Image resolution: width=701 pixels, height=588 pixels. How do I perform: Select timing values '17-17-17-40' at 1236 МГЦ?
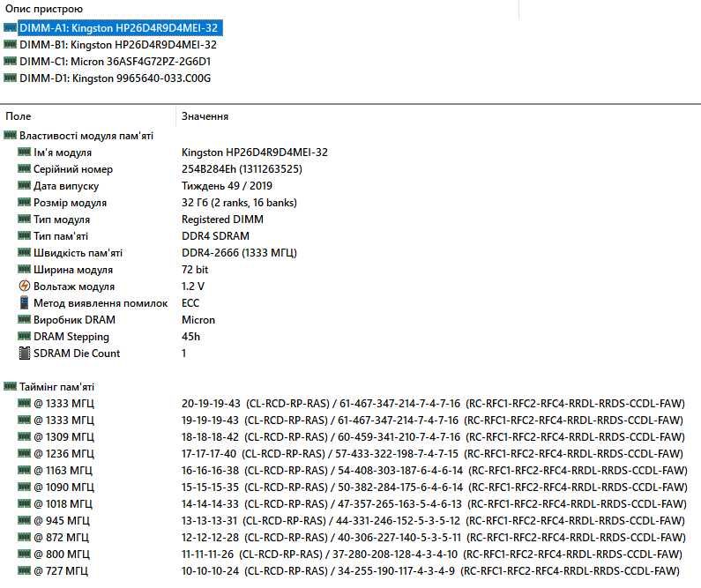pyautogui.click(x=209, y=454)
